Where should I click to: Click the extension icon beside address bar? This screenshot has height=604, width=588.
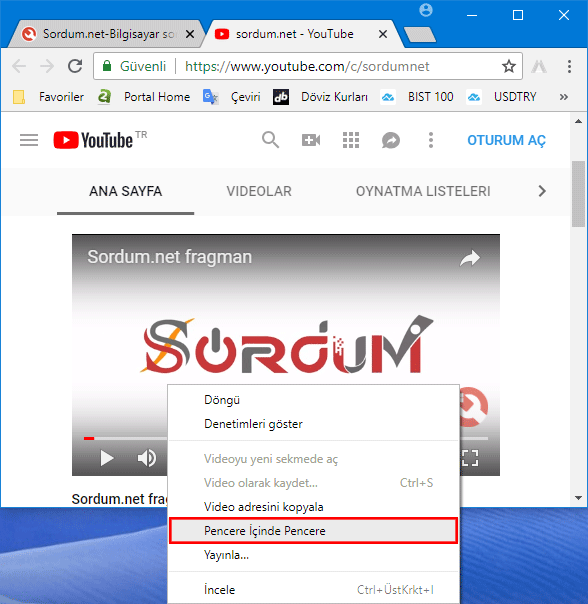(539, 66)
